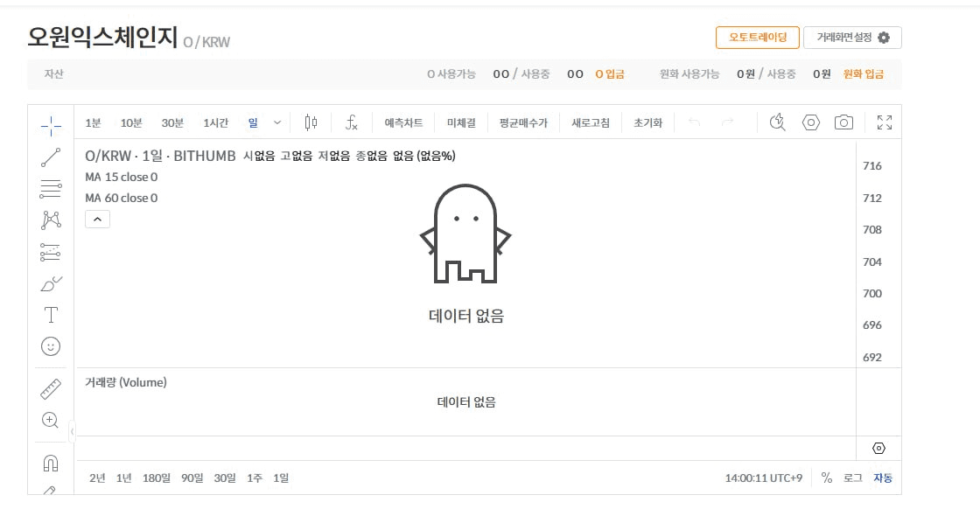Collapse the left drawing toolbar panel

[72, 431]
